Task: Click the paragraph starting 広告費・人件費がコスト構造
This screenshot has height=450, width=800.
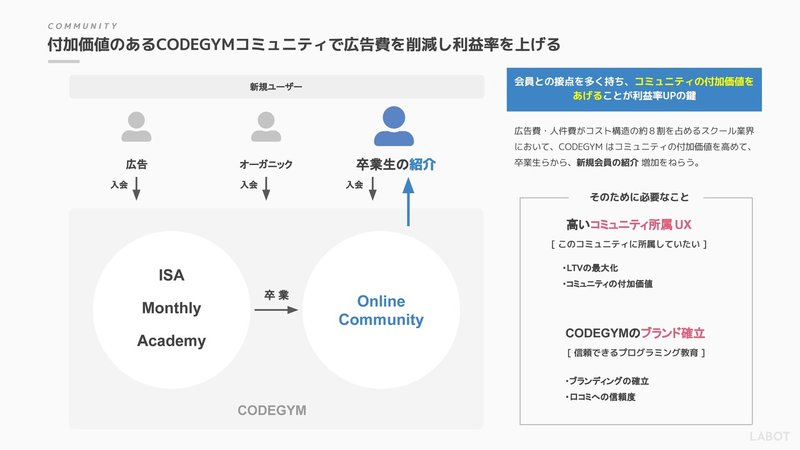Action: click(x=634, y=147)
